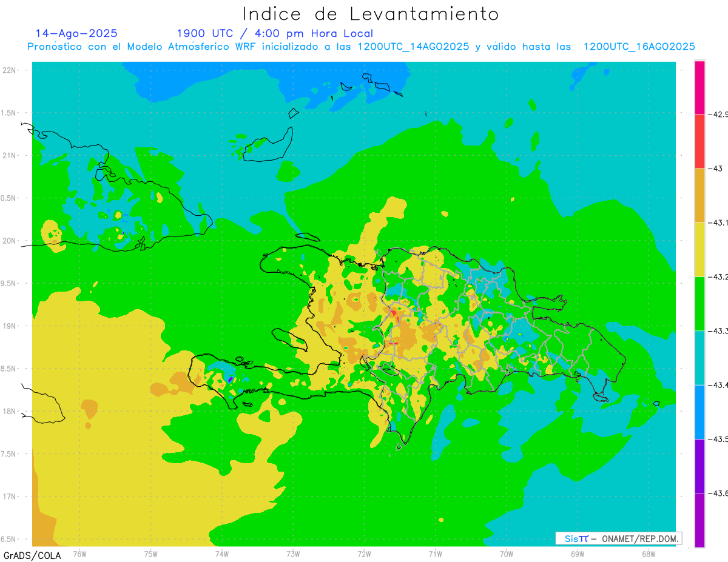
Task: Click the "71W" longitude label
Action: coord(435,554)
